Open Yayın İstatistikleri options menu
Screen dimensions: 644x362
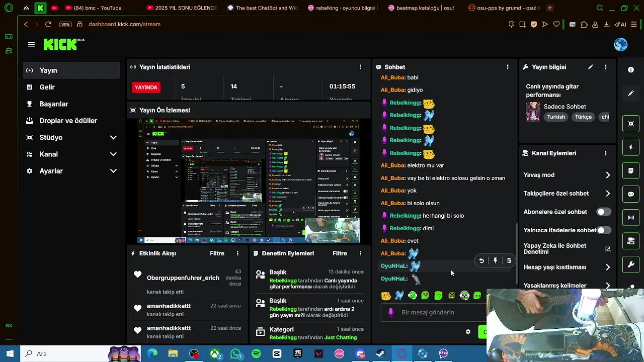click(x=360, y=67)
